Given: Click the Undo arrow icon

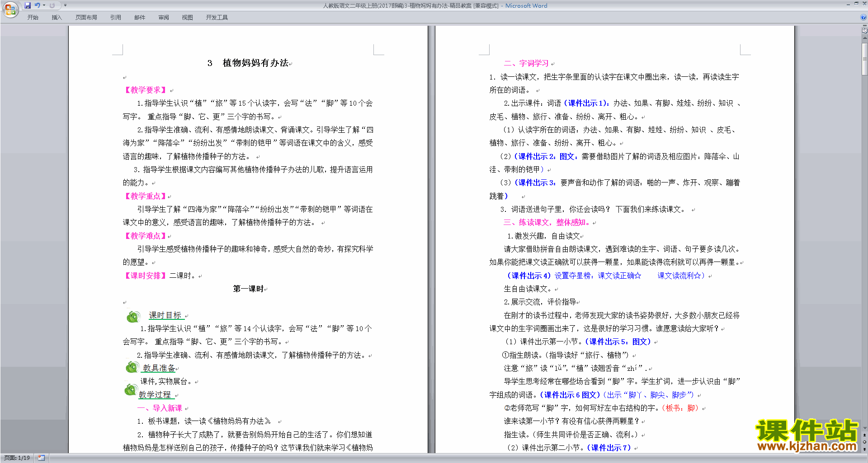Looking at the screenshot, I should click(37, 5).
